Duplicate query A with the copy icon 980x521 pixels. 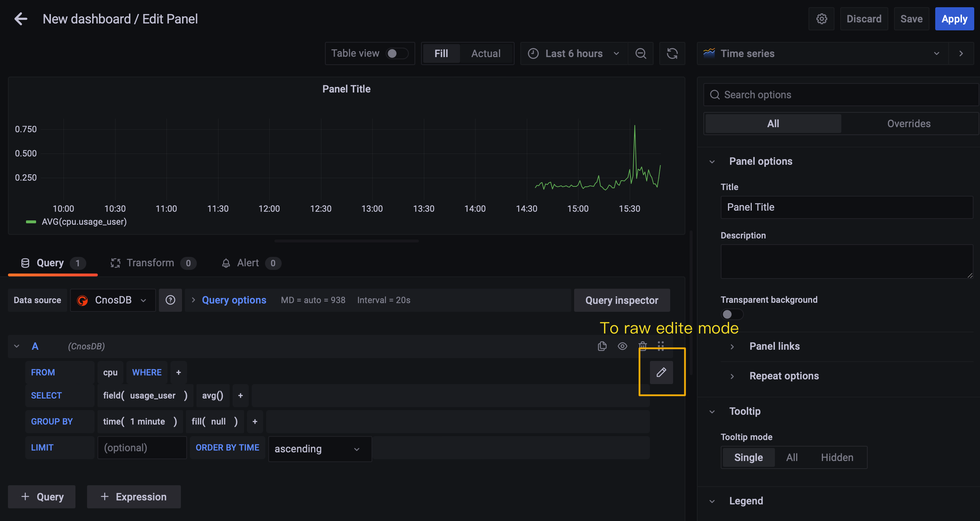point(602,346)
